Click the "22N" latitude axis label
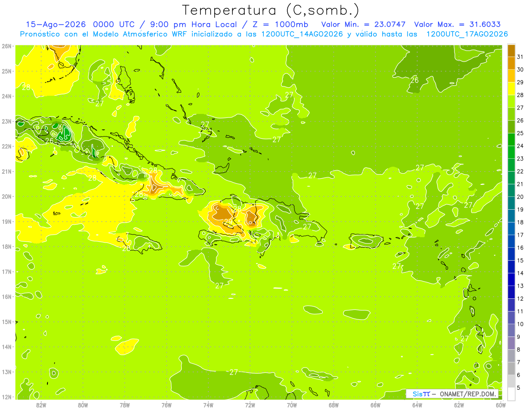 pyautogui.click(x=6, y=146)
